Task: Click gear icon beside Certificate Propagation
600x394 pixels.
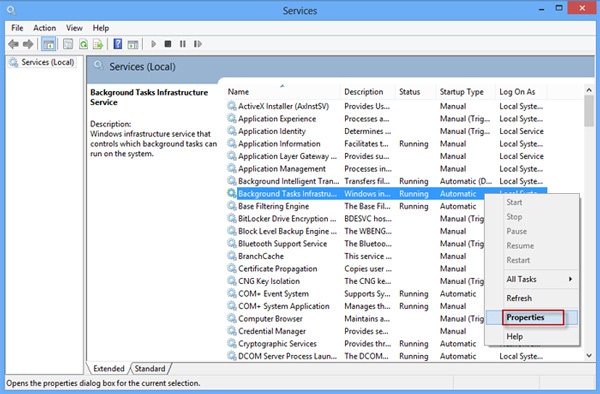Action: pos(232,269)
